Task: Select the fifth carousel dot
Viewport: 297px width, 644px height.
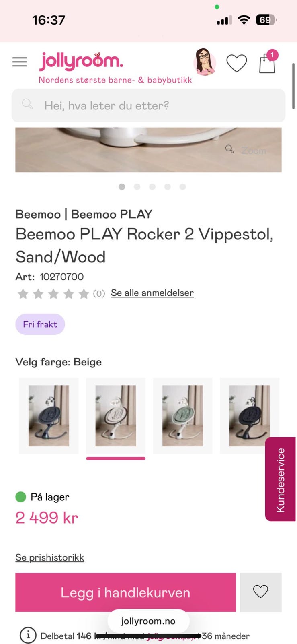Action: click(x=182, y=187)
